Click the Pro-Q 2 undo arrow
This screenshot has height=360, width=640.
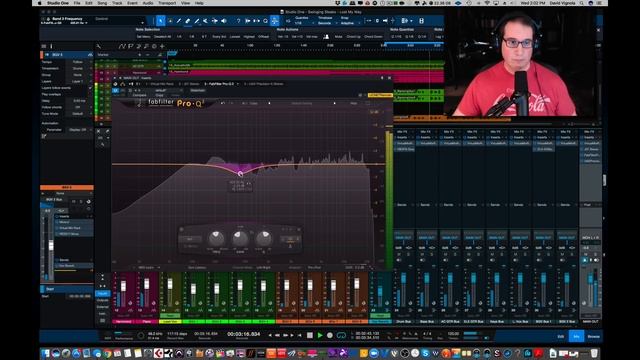click(223, 103)
